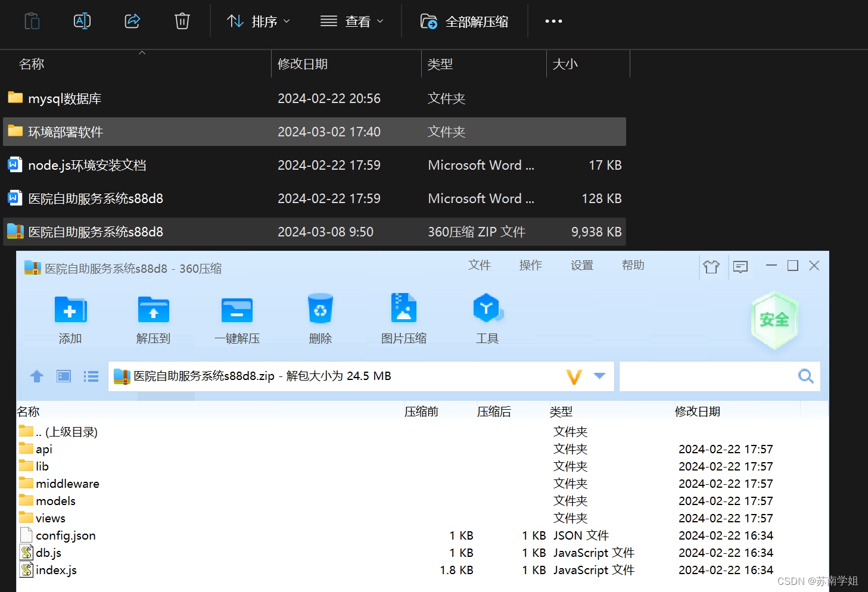Go to parent folder via up-arrow icon

click(36, 376)
